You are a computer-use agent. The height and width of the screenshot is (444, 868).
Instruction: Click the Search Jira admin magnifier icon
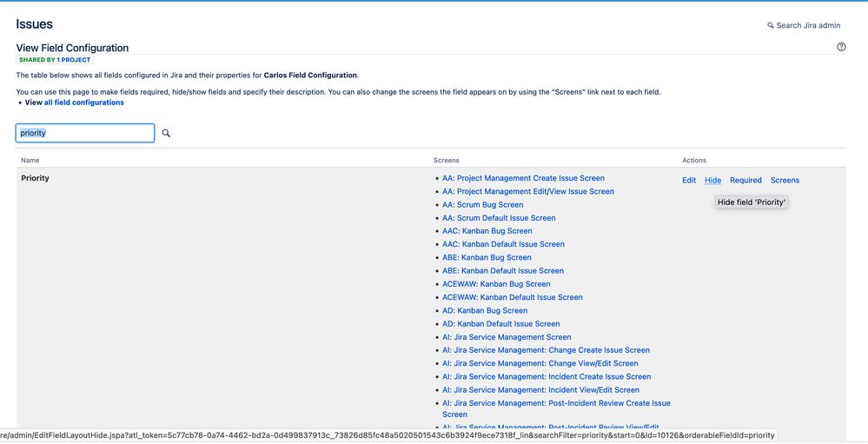pos(770,25)
